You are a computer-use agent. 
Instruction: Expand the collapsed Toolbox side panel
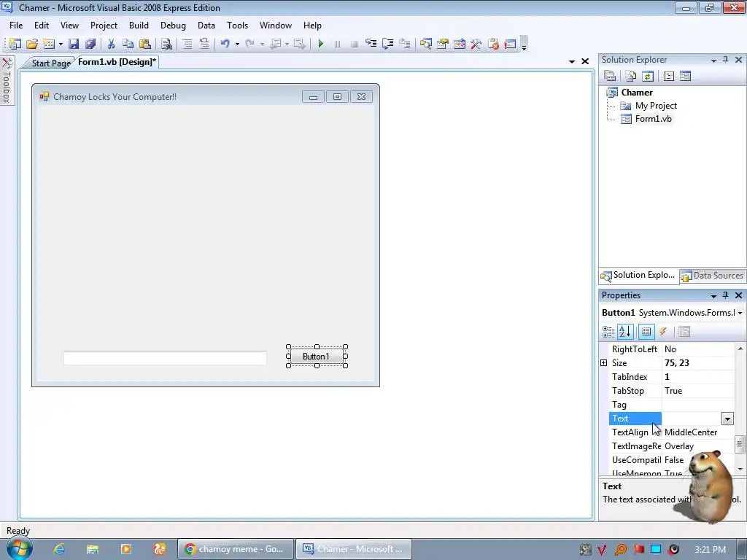(x=7, y=80)
